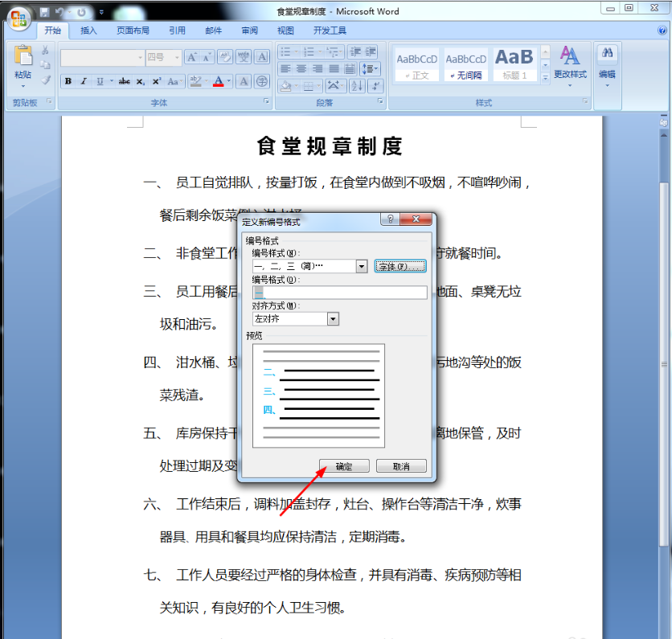Click the Enclose Characters icon
This screenshot has height=639, width=672.
click(x=262, y=81)
